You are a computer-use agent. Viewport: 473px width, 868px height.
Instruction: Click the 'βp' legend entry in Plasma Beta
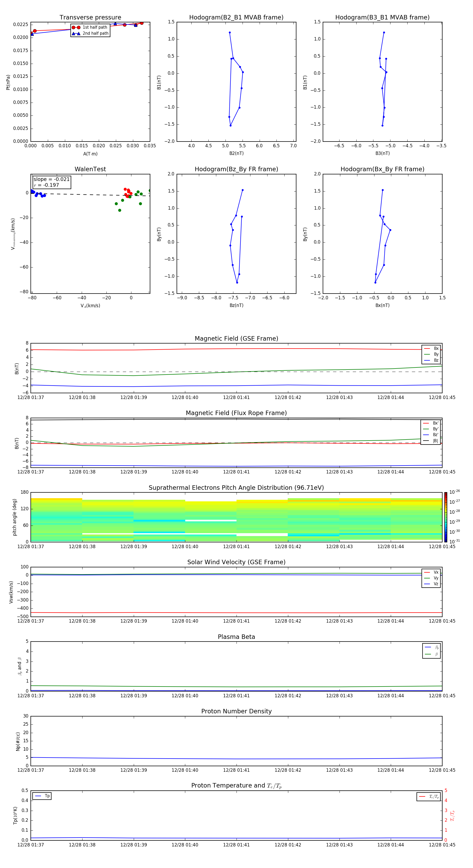[432, 647]
